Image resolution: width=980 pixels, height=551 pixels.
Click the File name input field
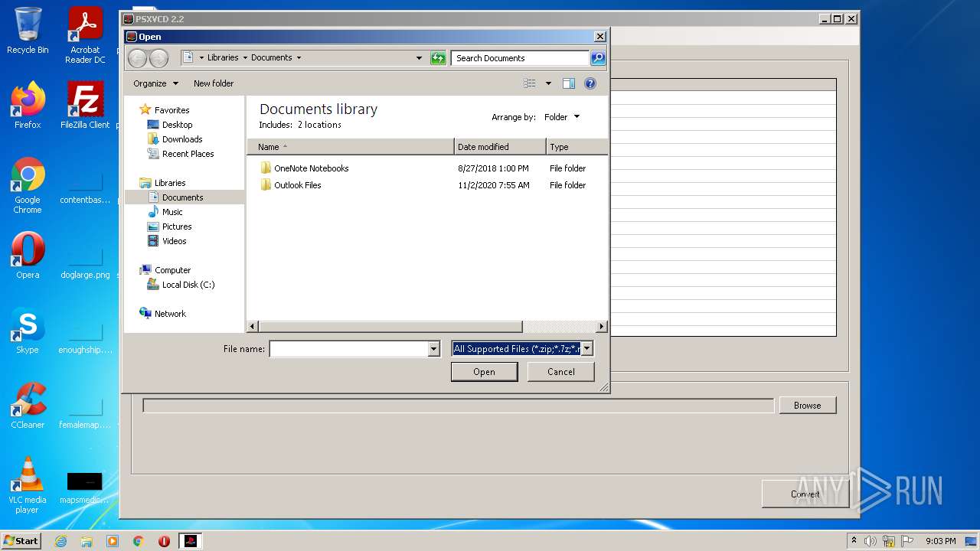click(348, 349)
